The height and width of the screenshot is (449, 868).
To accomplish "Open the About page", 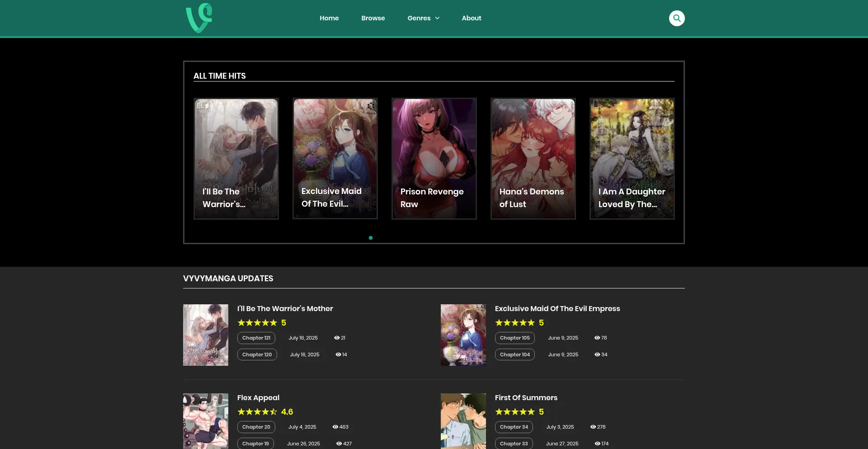I will 471,18.
